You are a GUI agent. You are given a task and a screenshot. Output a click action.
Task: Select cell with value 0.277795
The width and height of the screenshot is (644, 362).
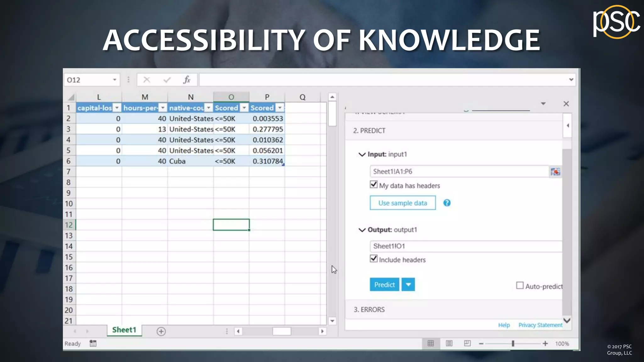tap(267, 129)
